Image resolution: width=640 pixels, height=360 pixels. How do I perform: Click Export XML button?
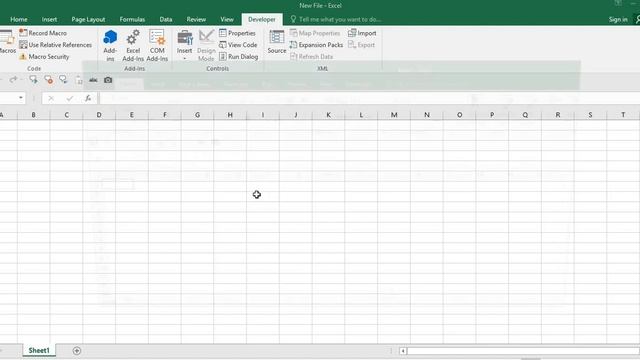(361, 45)
